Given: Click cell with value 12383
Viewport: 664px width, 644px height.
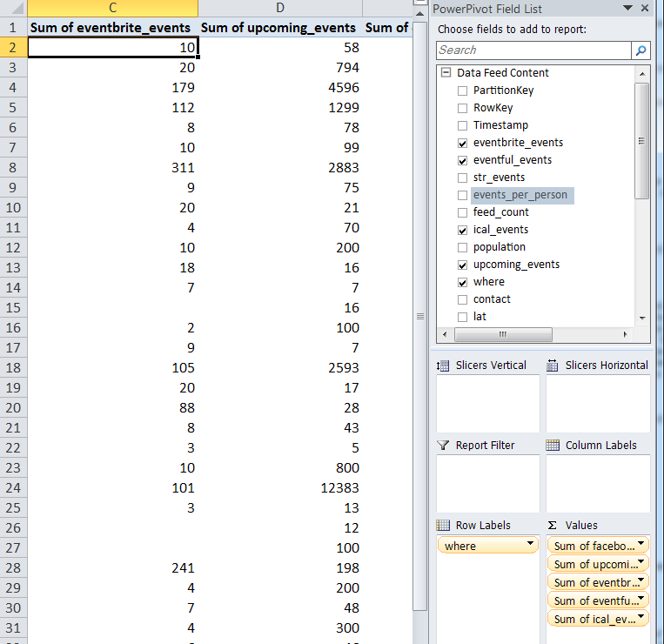Looking at the screenshot, I should point(280,487).
